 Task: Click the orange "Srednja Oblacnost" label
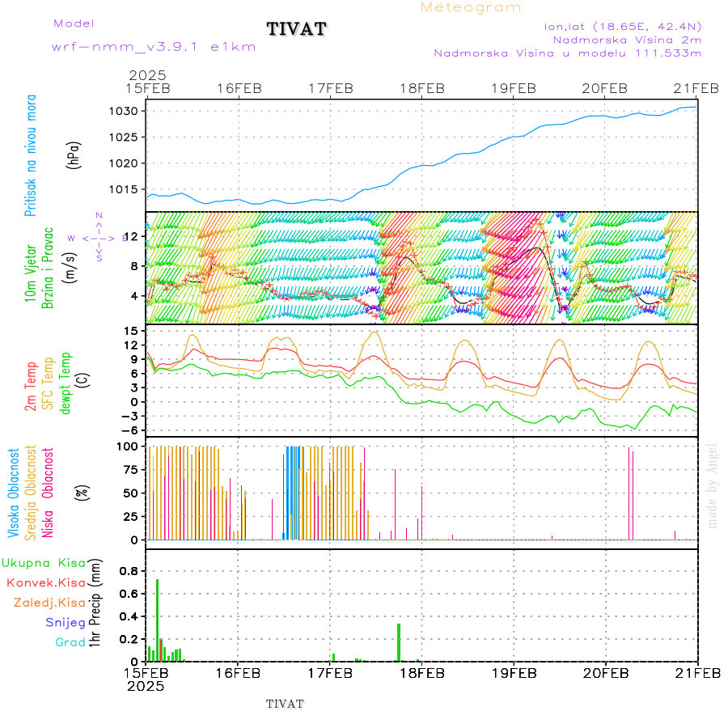[x=30, y=493]
